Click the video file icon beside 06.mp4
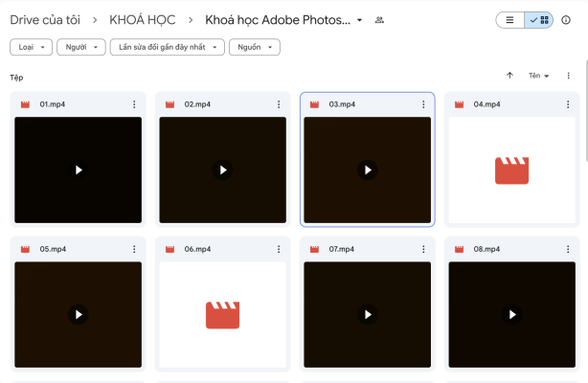 point(170,250)
